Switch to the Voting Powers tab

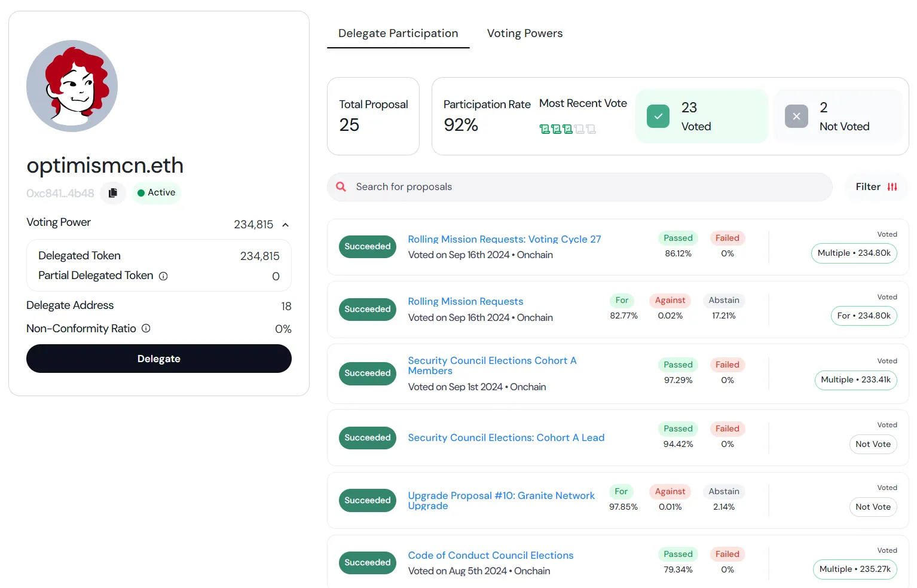point(524,33)
